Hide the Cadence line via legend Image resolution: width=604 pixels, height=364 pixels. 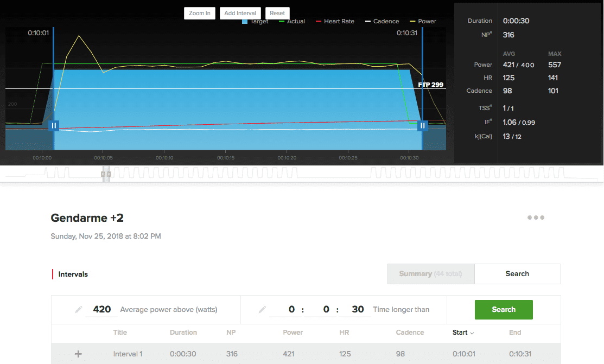[x=382, y=21]
